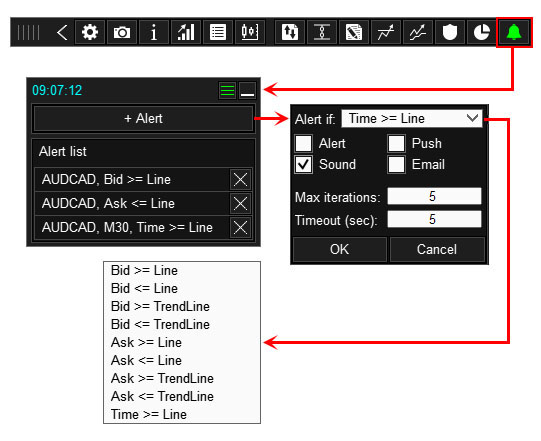Choose 'Ask >= TrendLine' option
Screen dimensions: 541x441
click(182, 378)
